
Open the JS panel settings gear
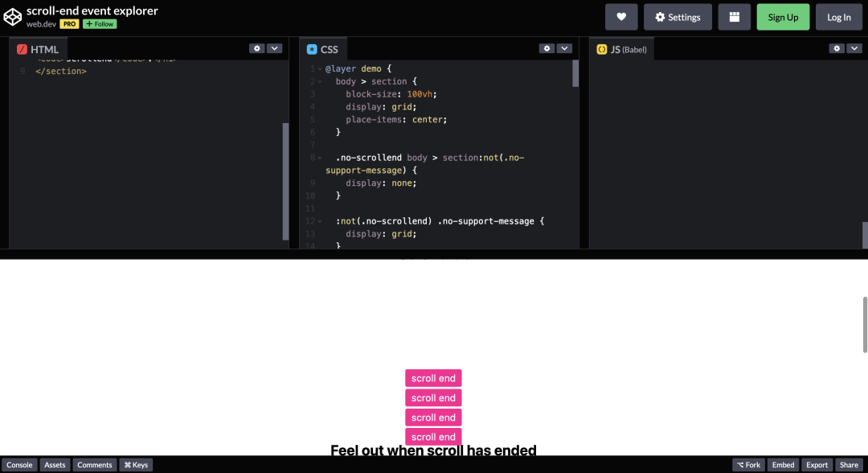click(836, 48)
